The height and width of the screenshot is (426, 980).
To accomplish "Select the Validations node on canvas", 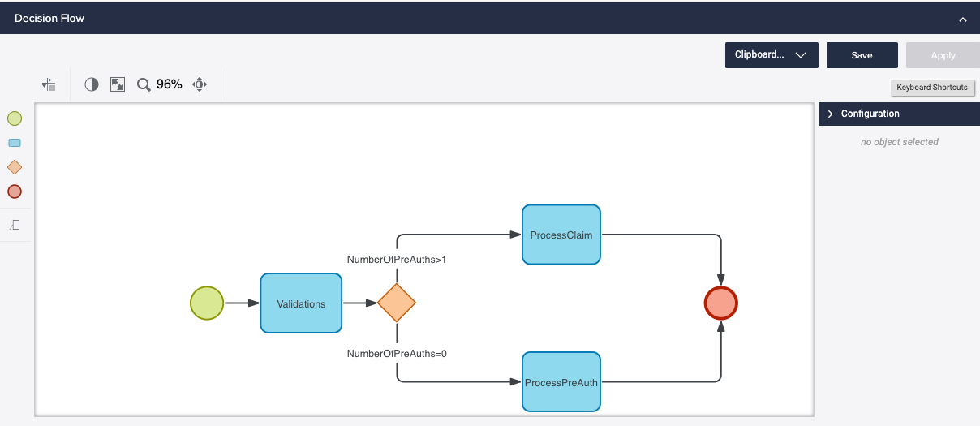I will click(x=301, y=303).
